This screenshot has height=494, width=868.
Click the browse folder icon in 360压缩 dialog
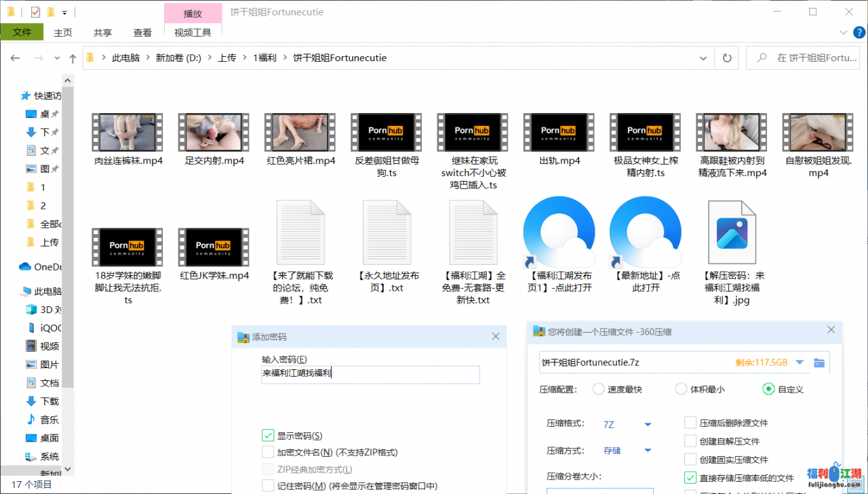(x=819, y=363)
